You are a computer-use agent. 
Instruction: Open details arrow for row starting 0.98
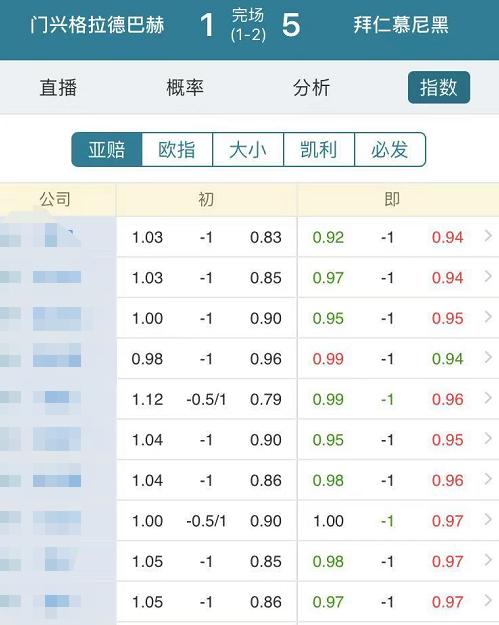tap(488, 357)
